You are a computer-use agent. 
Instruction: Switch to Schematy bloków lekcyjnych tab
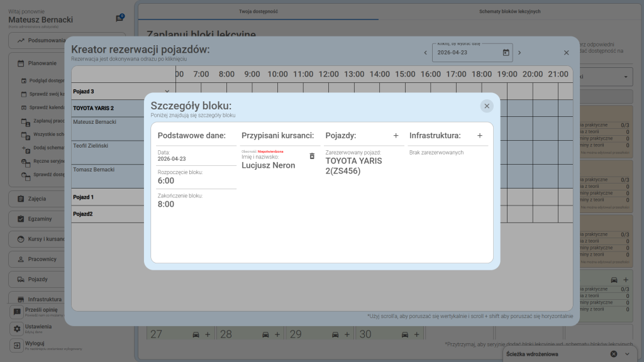509,11
